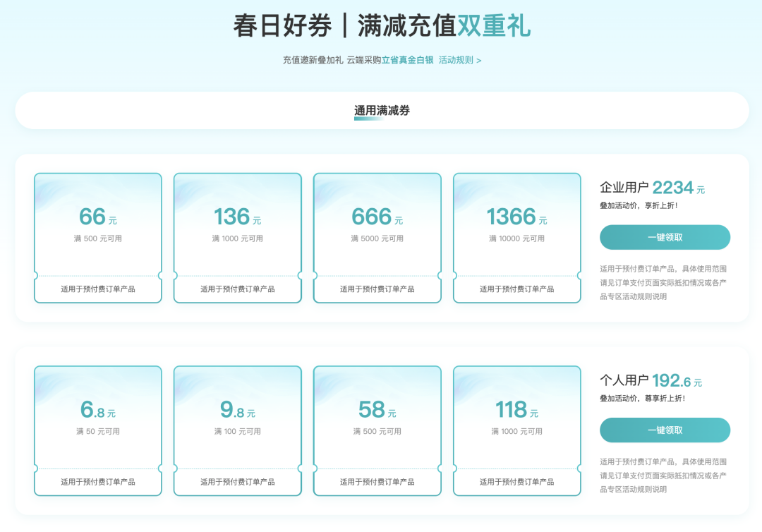Select the 通用满减券 tab
Screen dimensions: 762x532
point(382,111)
